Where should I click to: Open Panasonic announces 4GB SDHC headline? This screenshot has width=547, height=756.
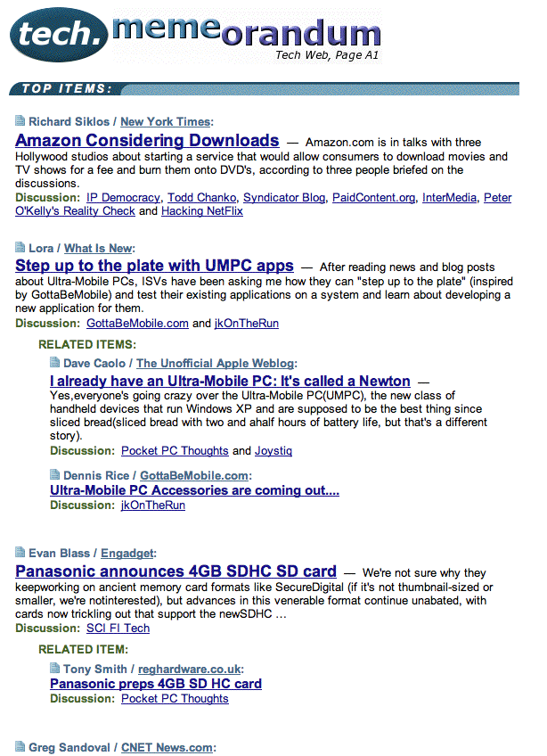[176, 571]
